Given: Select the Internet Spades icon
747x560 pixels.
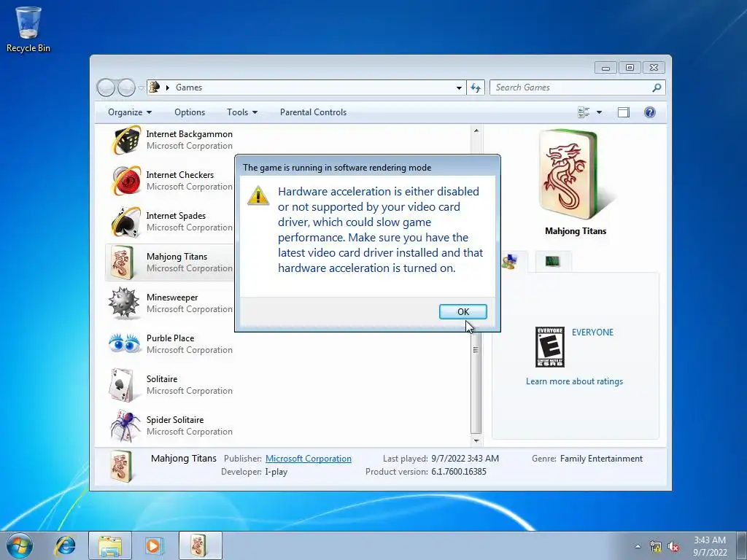Looking at the screenshot, I should (x=125, y=222).
